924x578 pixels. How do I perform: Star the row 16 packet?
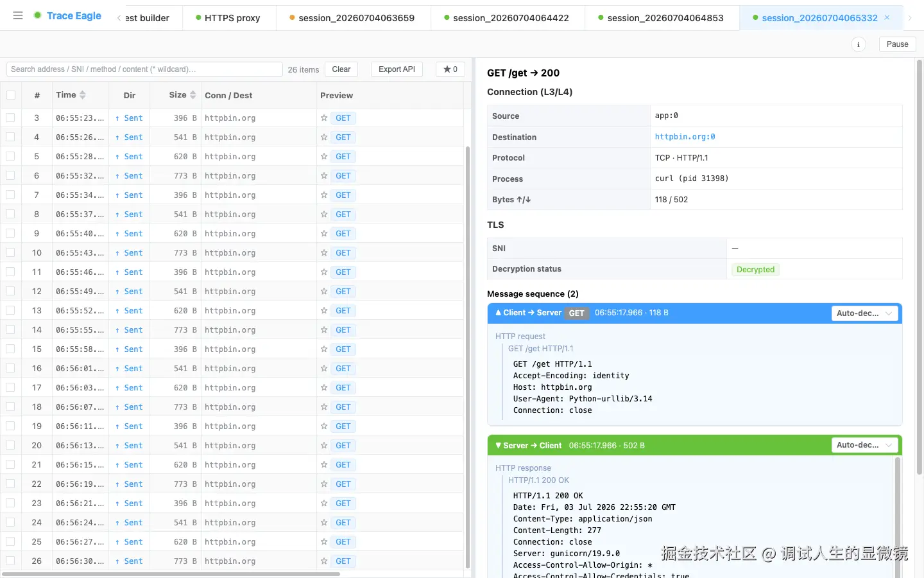coord(324,369)
